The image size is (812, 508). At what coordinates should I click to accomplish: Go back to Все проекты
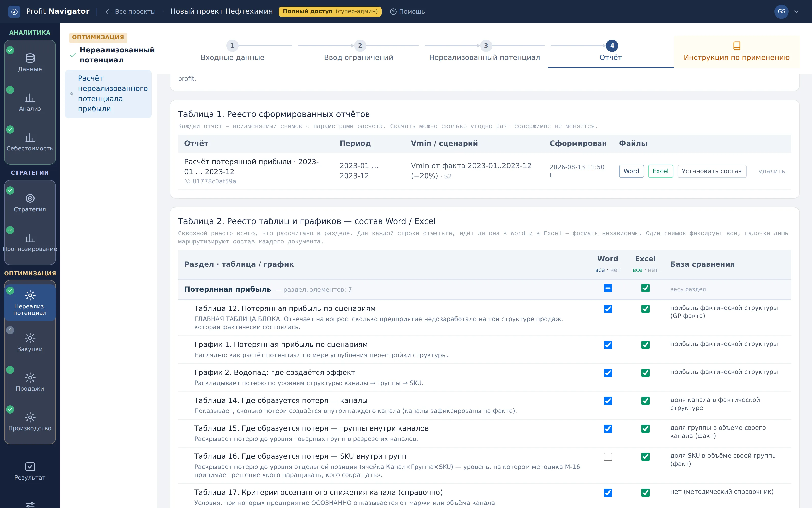point(130,12)
